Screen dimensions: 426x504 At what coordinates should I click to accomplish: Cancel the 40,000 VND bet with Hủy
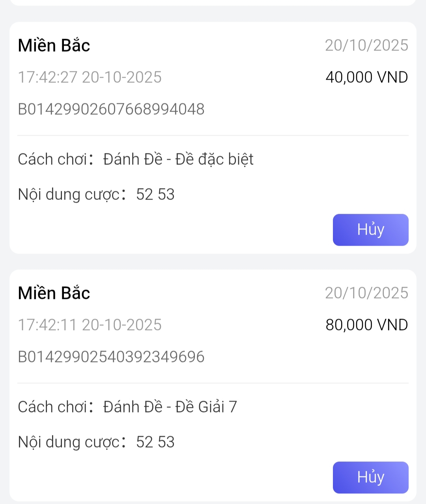pyautogui.click(x=370, y=230)
